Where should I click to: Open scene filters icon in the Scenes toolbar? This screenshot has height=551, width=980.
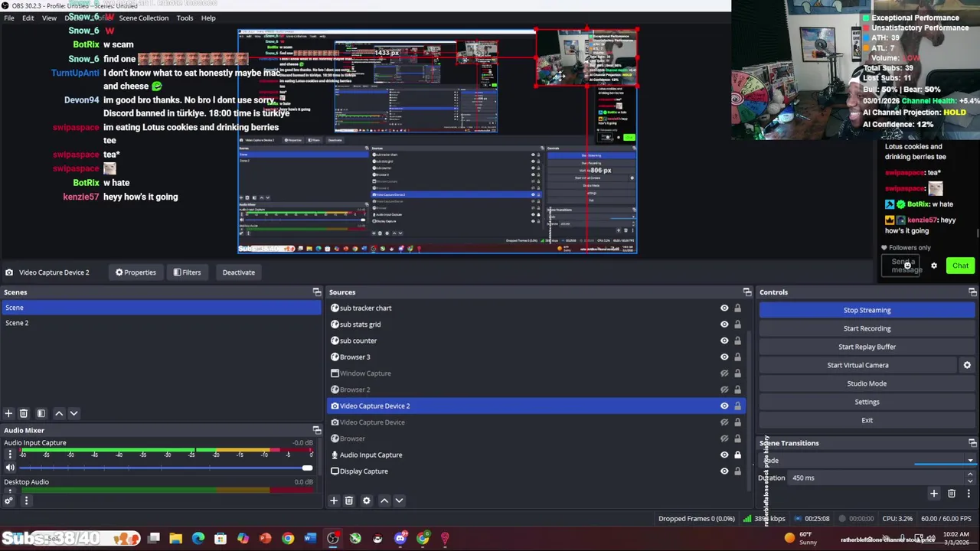(x=41, y=413)
